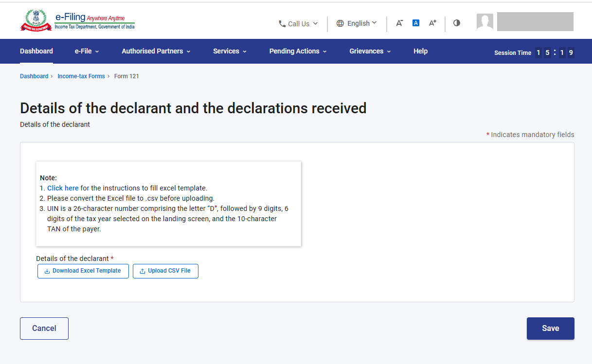592x364 pixels.
Task: Go to the Dashboard tab
Action: (36, 51)
